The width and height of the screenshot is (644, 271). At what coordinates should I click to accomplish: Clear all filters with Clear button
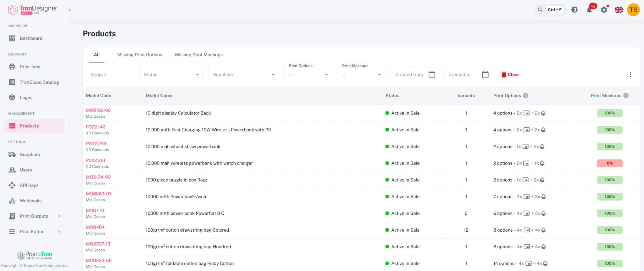510,75
